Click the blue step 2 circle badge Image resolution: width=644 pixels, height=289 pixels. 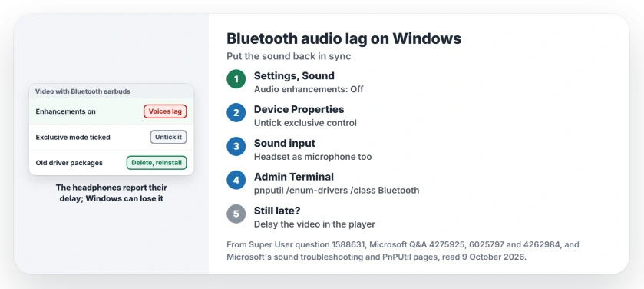(236, 113)
